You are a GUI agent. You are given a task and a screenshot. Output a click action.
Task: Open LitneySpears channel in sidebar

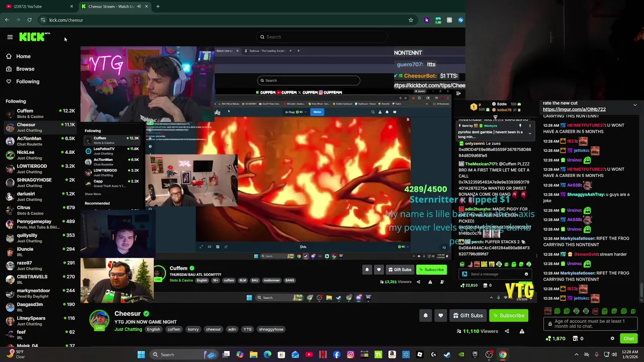click(40, 321)
